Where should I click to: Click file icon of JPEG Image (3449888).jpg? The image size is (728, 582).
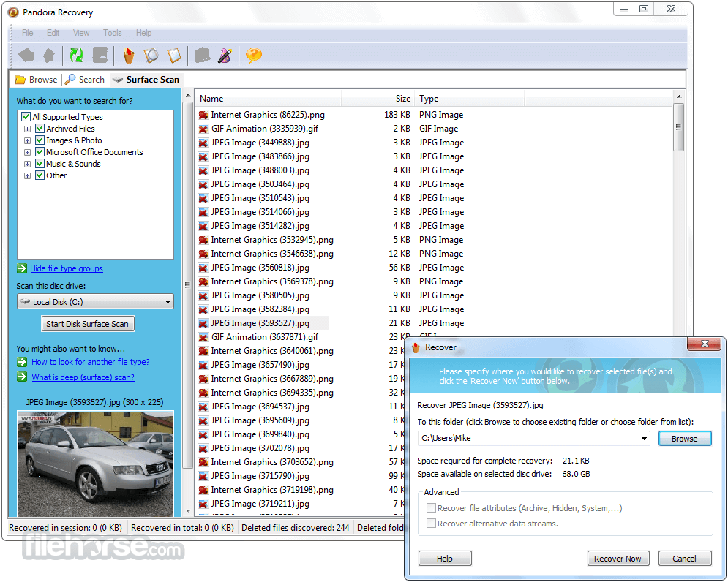[x=203, y=143]
